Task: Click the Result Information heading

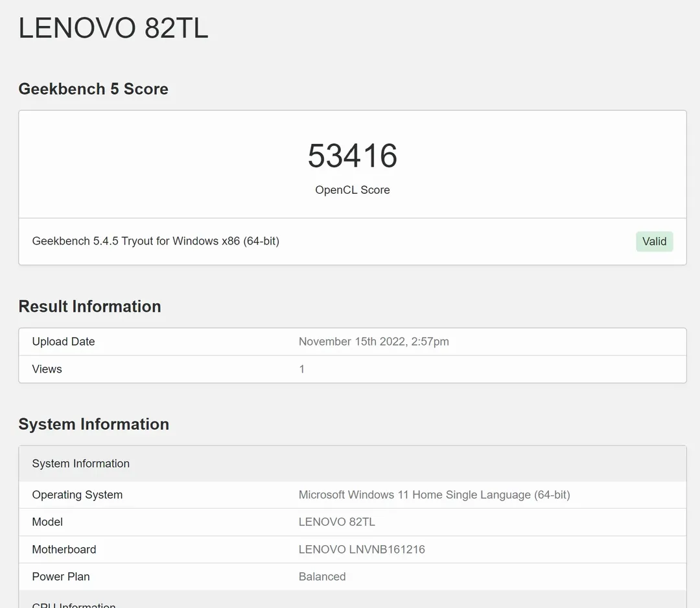Action: coord(89,306)
